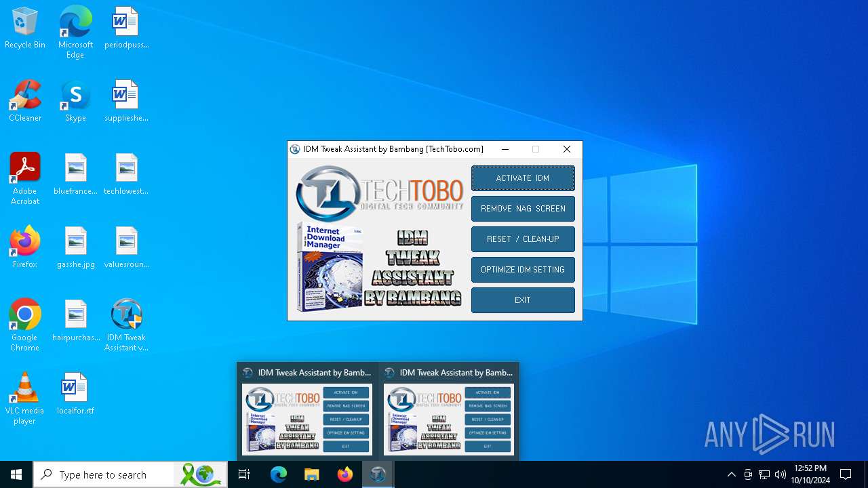Open VLC media player desktop shortcut
Viewport: 868px width, 488px height.
click(25, 399)
